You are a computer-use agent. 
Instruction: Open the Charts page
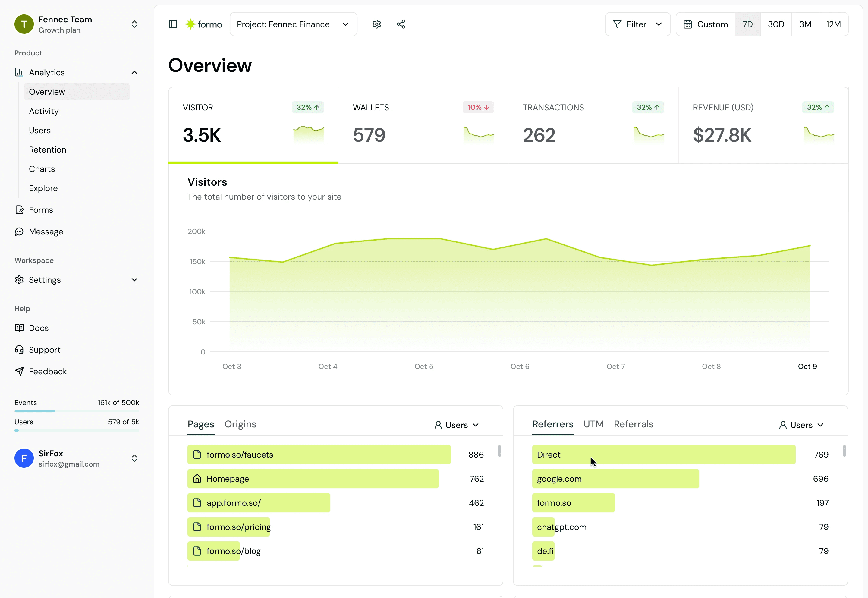click(x=77, y=169)
